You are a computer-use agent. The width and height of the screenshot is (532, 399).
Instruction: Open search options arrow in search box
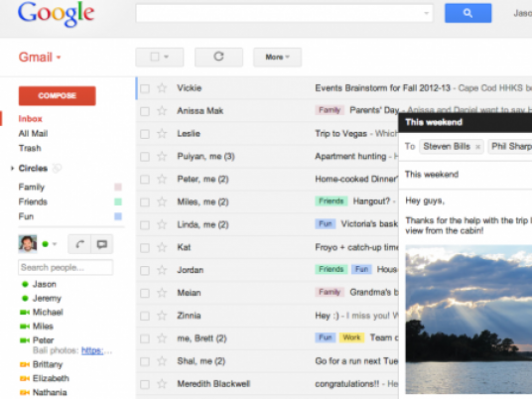pyautogui.click(x=427, y=13)
